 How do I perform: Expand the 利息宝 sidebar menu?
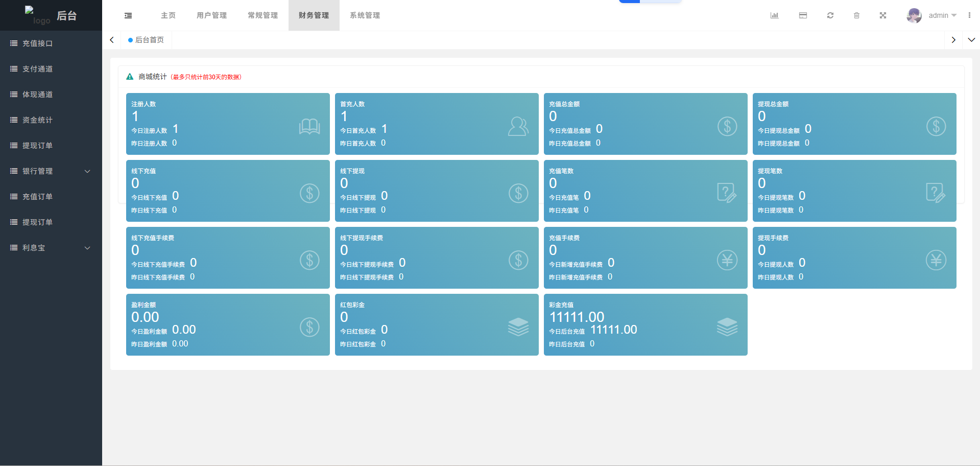(x=51, y=248)
